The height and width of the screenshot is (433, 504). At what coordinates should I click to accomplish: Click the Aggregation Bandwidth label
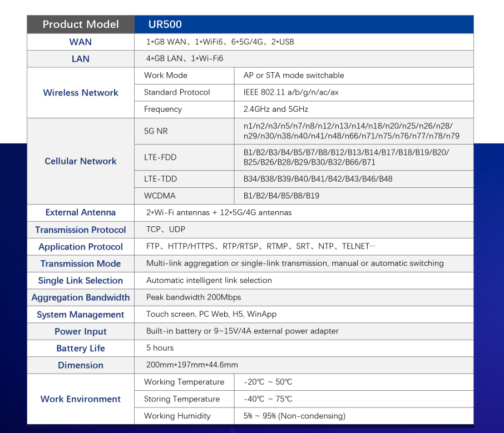pos(81,298)
